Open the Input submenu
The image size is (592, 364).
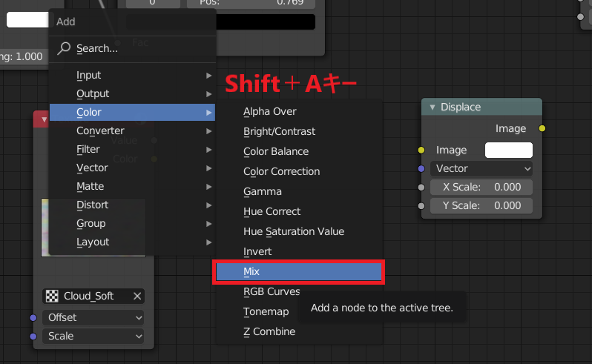pyautogui.click(x=132, y=75)
